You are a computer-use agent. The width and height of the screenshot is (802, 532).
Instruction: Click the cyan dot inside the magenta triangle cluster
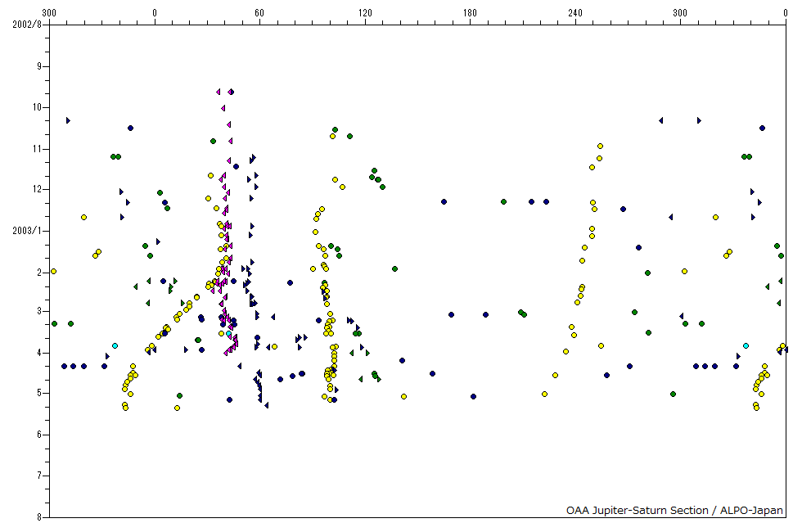pos(228,334)
